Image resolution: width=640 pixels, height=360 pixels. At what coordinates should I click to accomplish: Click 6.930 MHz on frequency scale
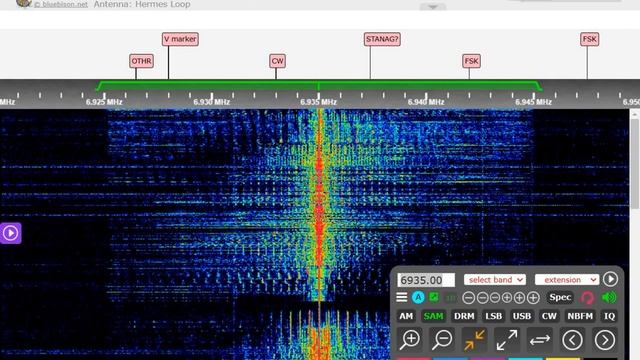coord(211,102)
